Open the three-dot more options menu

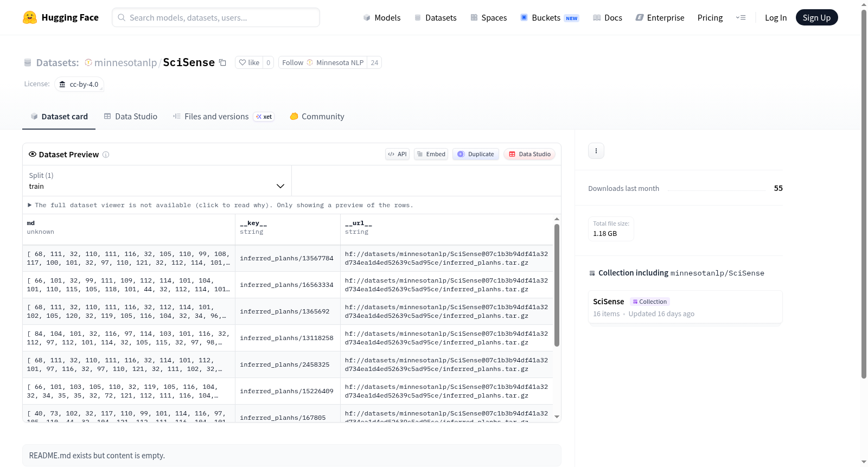(596, 151)
